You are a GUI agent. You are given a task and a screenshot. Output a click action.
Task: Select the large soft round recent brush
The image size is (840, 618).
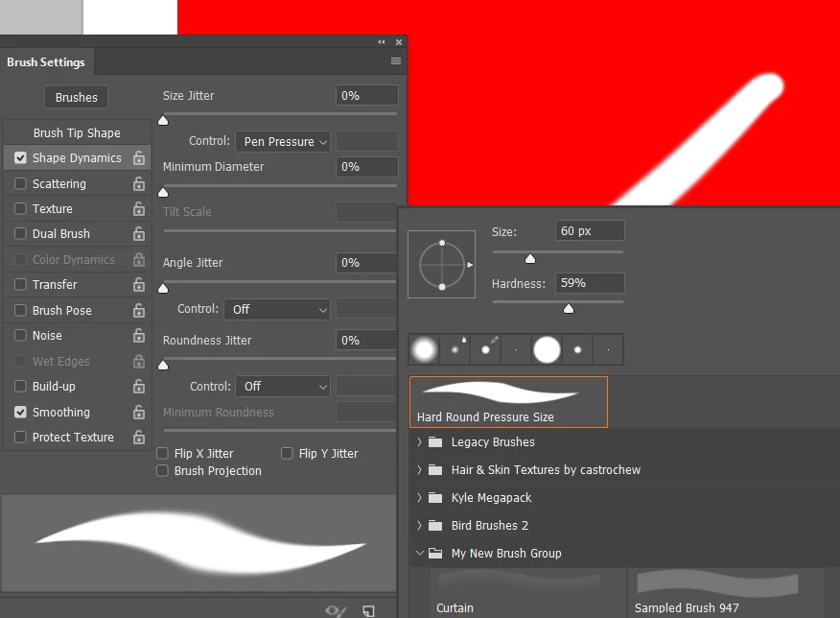point(424,350)
